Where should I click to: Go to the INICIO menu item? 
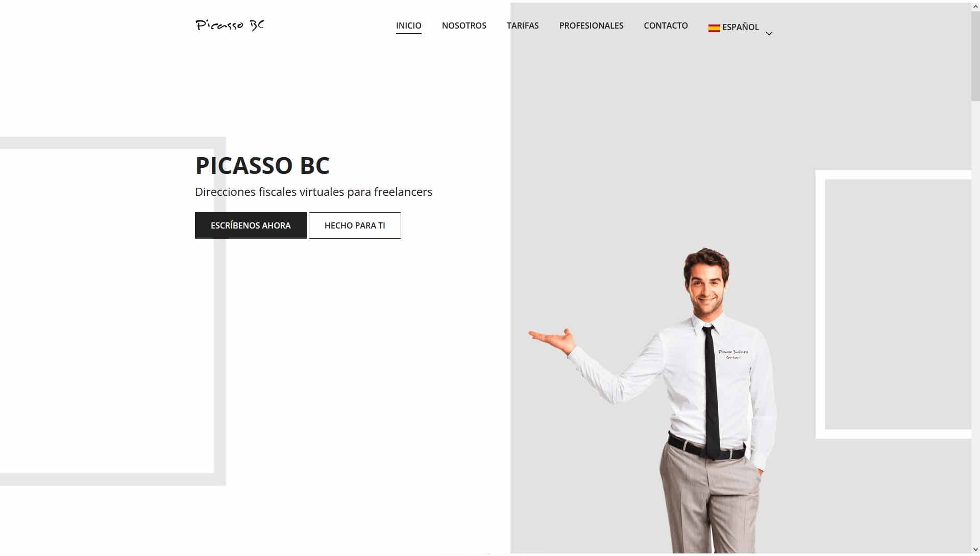tap(409, 26)
